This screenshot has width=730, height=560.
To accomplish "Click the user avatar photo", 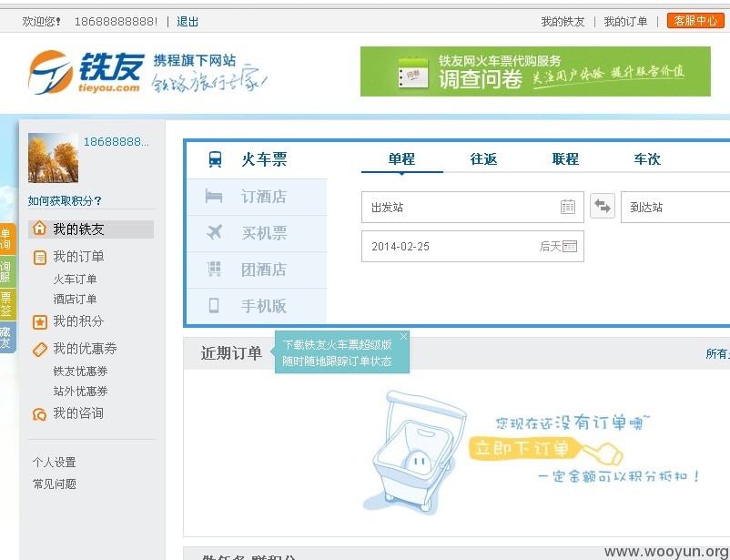I will 53,158.
